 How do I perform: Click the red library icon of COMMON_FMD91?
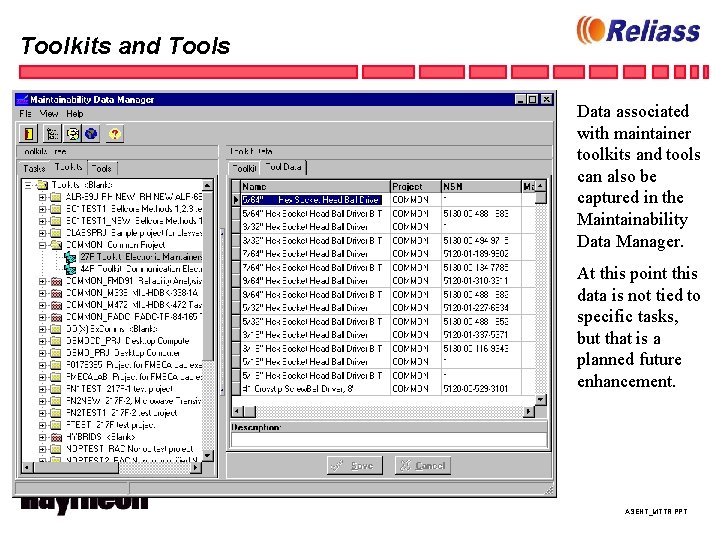(56, 281)
